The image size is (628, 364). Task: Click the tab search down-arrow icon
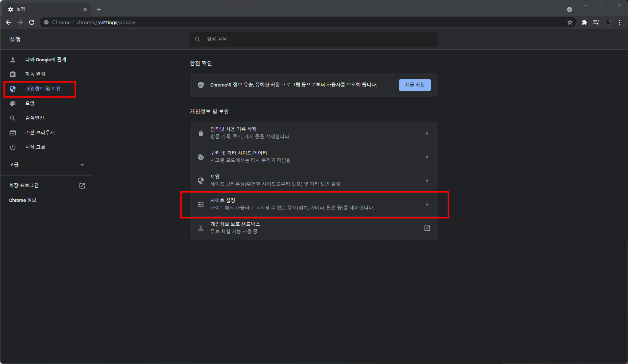[569, 9]
